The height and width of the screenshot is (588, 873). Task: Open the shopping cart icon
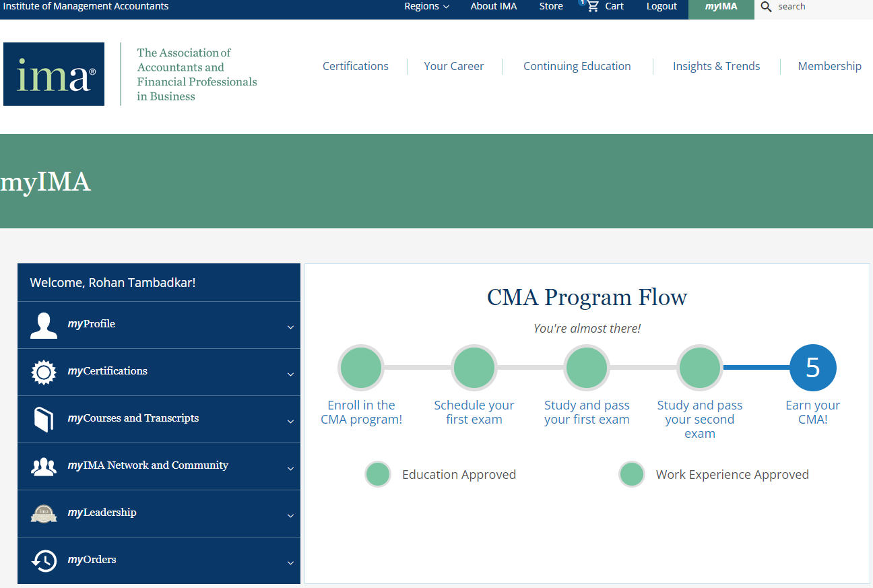pos(593,7)
